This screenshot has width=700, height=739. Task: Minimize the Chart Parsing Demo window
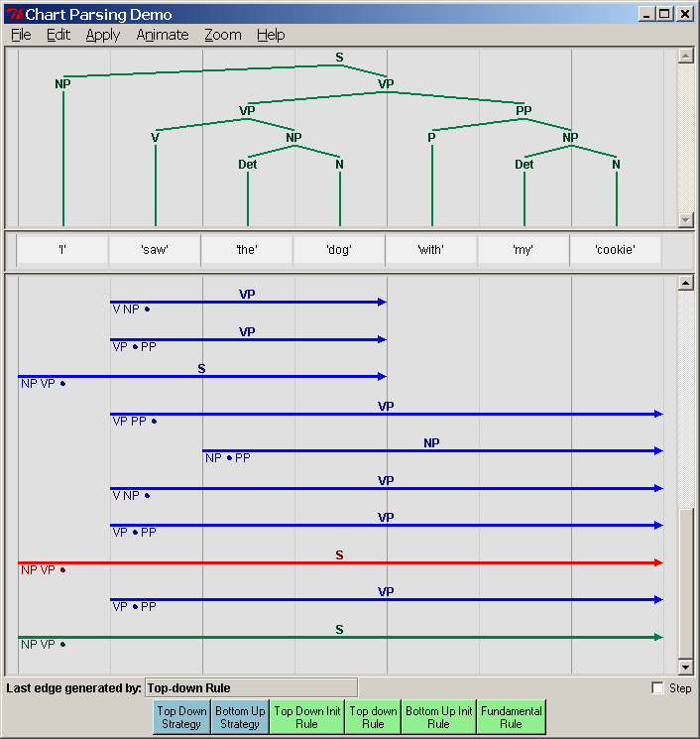(646, 14)
